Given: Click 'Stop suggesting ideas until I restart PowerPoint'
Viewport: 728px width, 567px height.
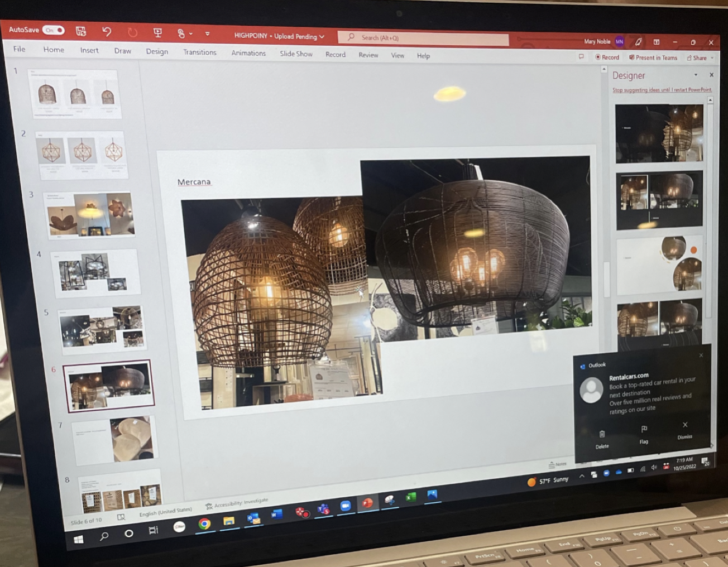Looking at the screenshot, I should (x=662, y=90).
